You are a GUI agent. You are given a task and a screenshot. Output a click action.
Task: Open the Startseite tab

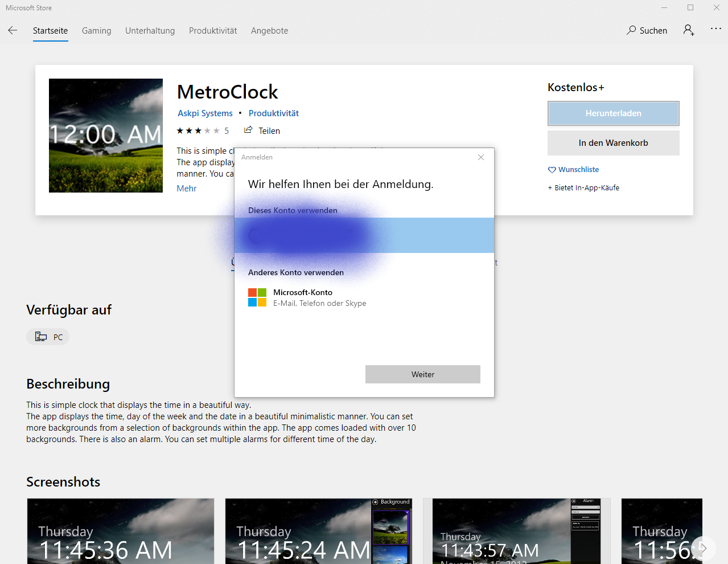click(x=50, y=31)
